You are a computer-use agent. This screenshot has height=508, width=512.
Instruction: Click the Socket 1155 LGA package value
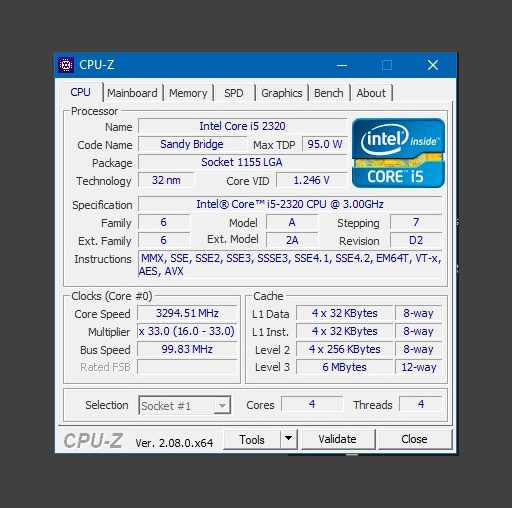pyautogui.click(x=242, y=162)
